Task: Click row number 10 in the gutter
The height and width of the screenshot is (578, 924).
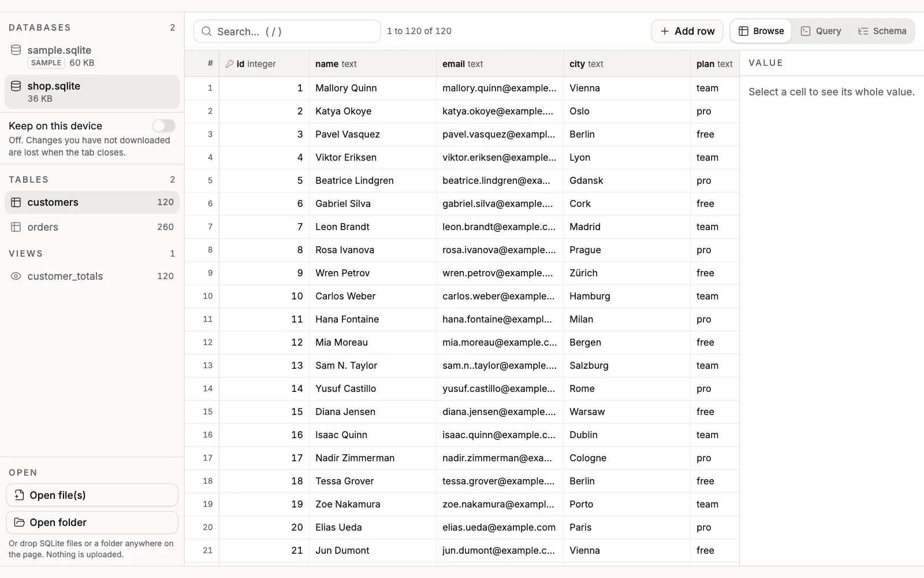Action: click(202, 297)
